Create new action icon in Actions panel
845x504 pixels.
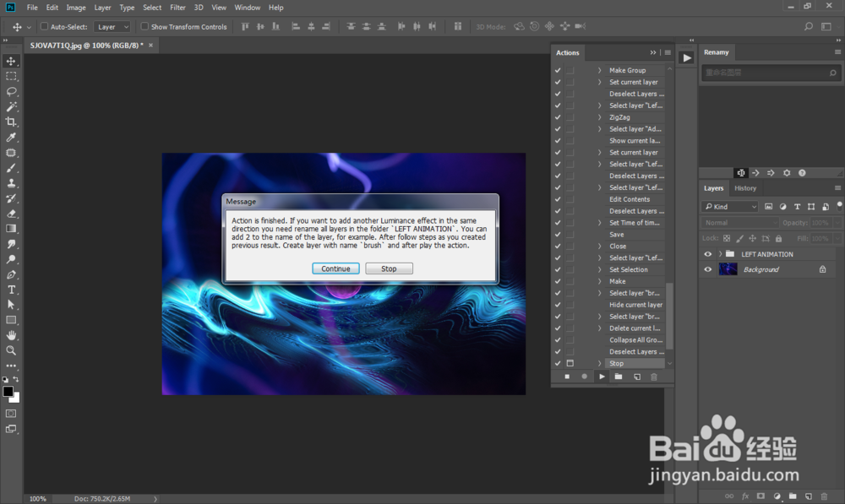[x=637, y=377]
